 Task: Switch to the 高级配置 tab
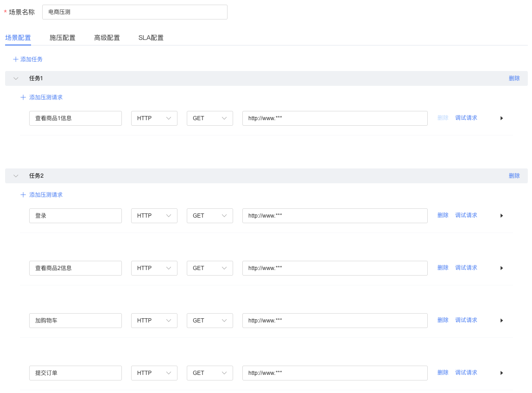107,38
